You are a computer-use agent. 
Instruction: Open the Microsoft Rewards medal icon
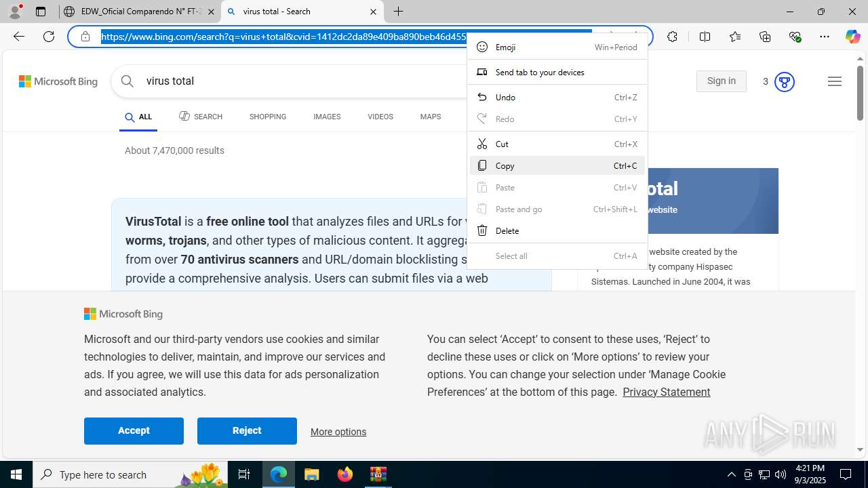pos(784,82)
